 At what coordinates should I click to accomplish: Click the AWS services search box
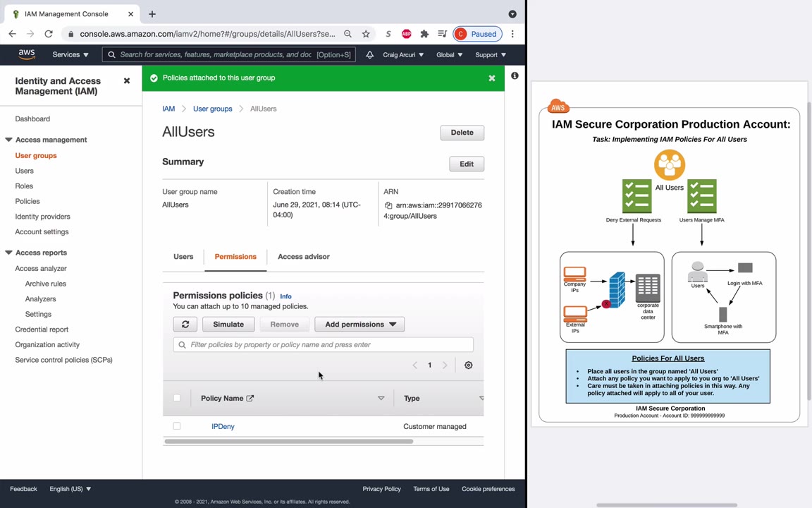[x=229, y=54]
